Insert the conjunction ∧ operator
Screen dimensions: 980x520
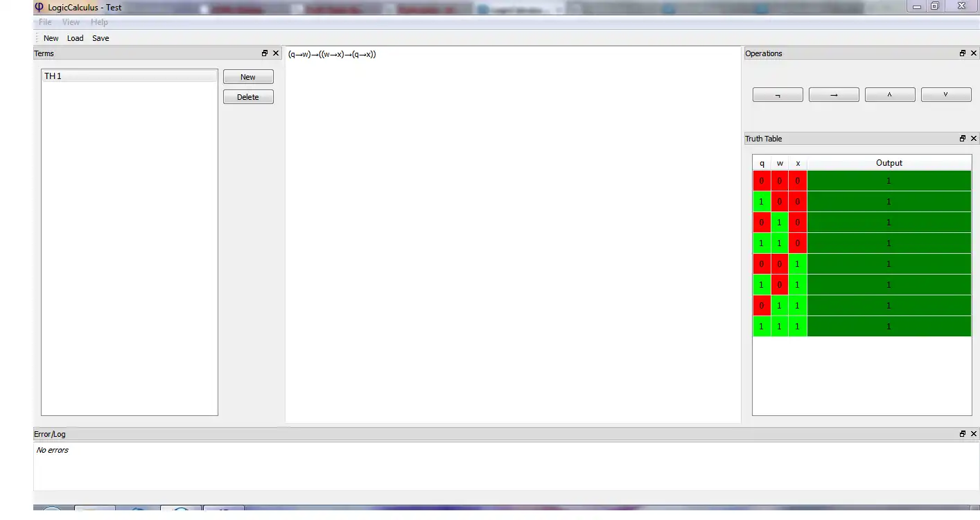890,95
